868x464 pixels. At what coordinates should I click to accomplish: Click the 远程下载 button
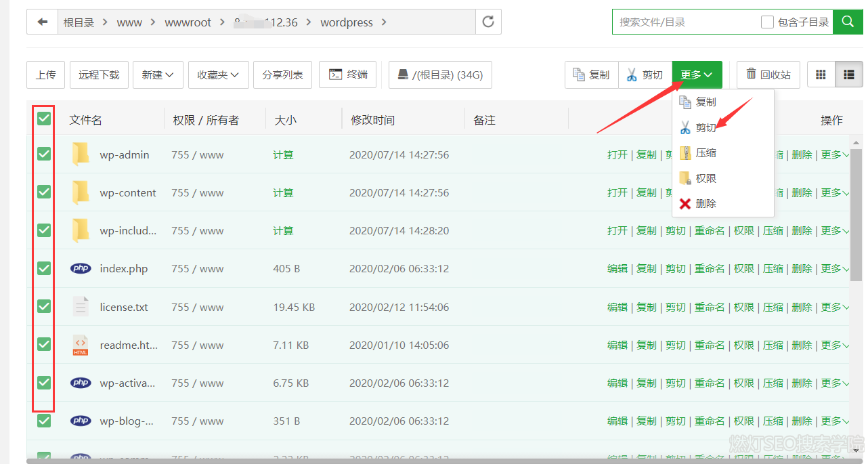[99, 75]
